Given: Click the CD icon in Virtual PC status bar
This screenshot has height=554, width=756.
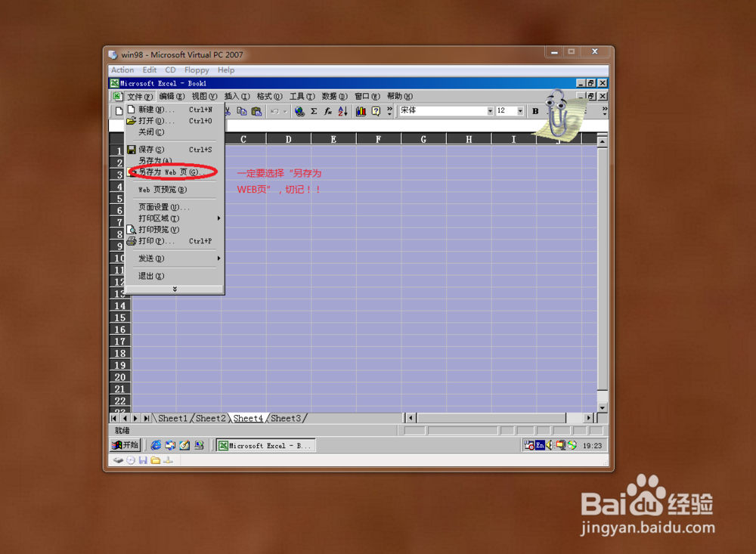Looking at the screenshot, I should (x=131, y=460).
